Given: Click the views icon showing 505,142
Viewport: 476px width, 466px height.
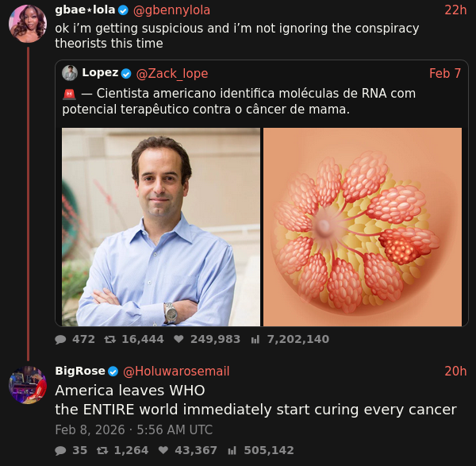Looking at the screenshot, I should [x=233, y=450].
